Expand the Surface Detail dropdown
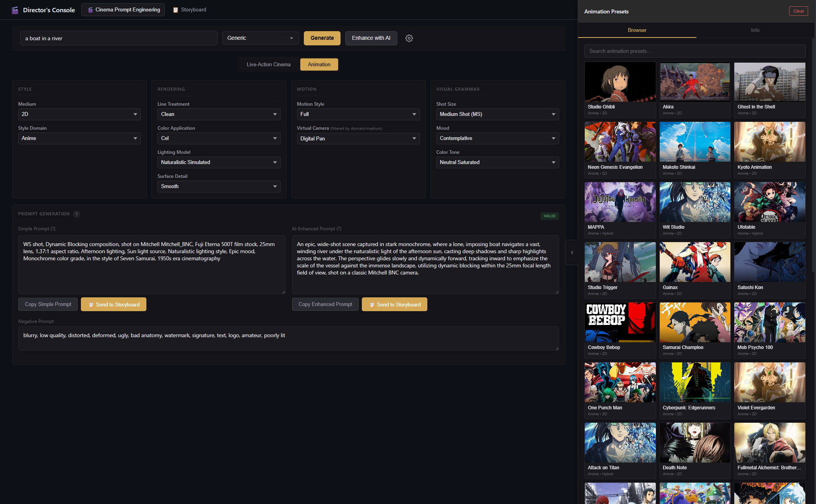 pyautogui.click(x=219, y=187)
